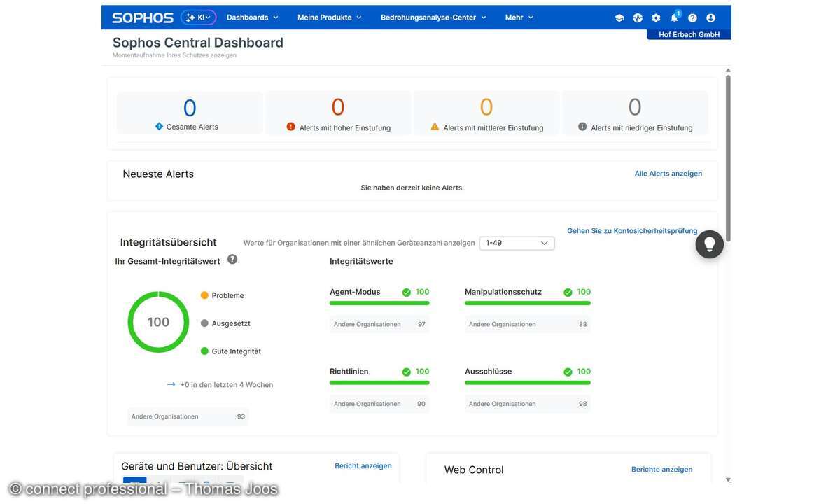Click the Manipulationsschutz progress bar

point(528,303)
